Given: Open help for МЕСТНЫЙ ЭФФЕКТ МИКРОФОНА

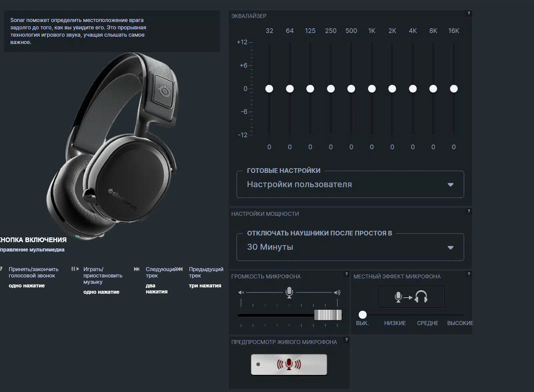Looking at the screenshot, I should coord(469,274).
